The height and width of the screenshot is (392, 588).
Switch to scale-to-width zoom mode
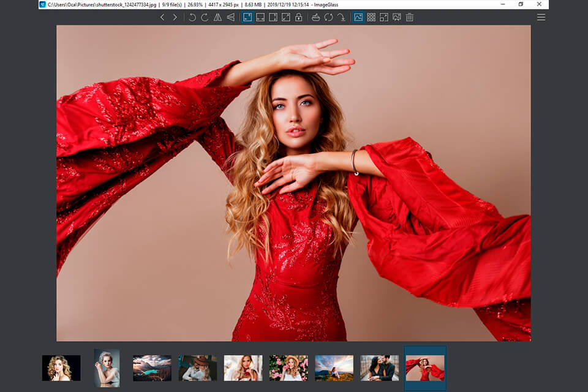point(259,17)
